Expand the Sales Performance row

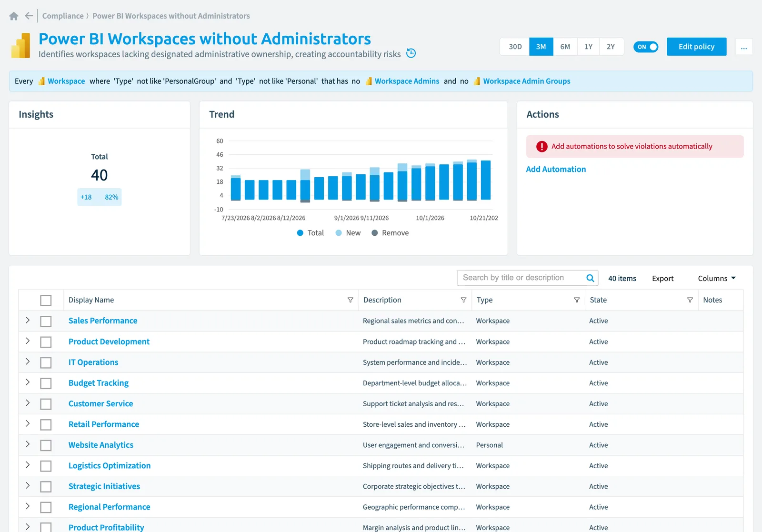[x=28, y=321]
